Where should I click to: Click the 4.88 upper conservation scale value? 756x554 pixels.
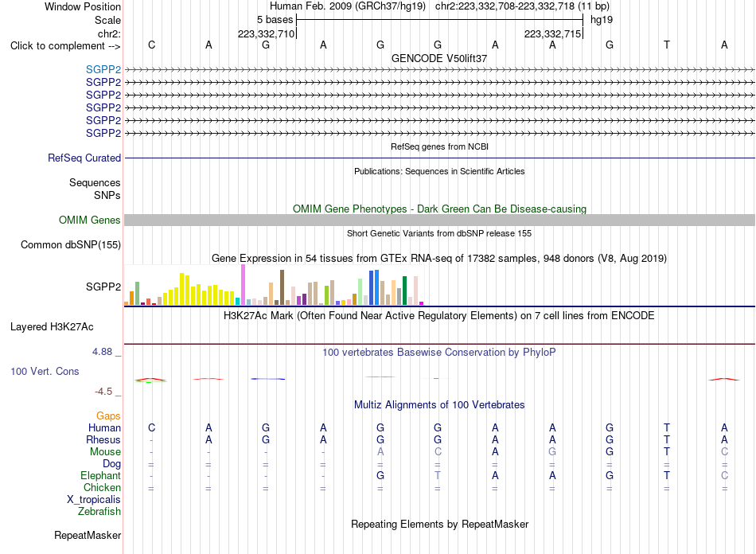pos(102,352)
